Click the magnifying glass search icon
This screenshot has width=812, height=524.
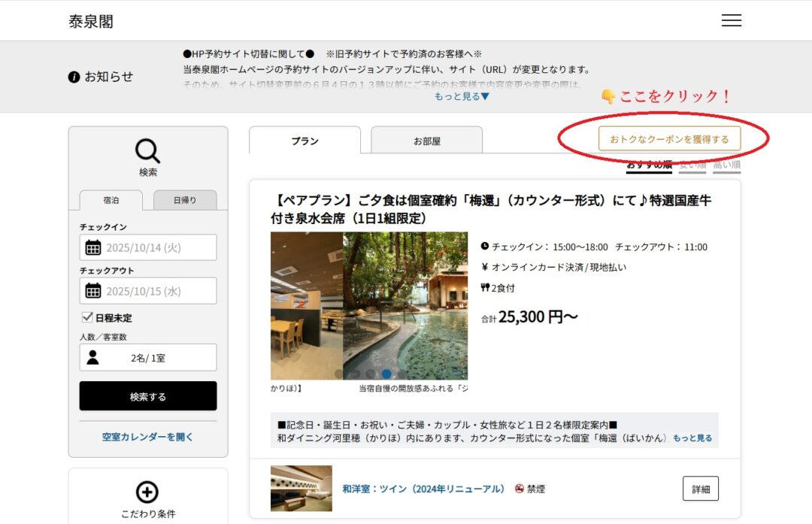point(147,151)
